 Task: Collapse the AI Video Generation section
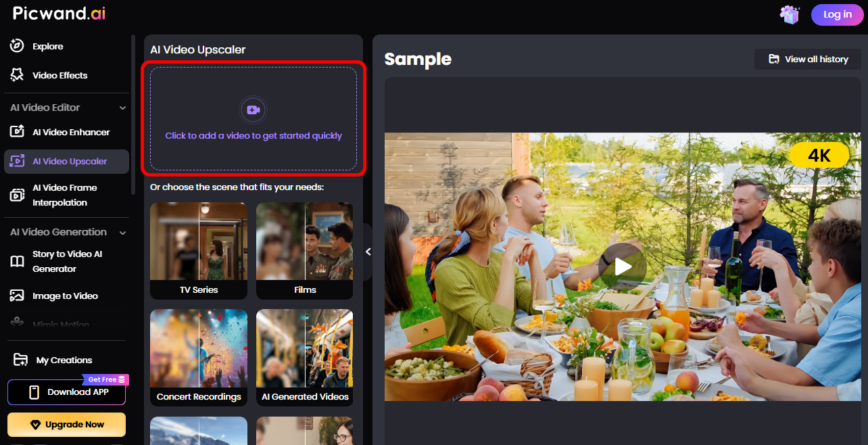click(x=122, y=232)
